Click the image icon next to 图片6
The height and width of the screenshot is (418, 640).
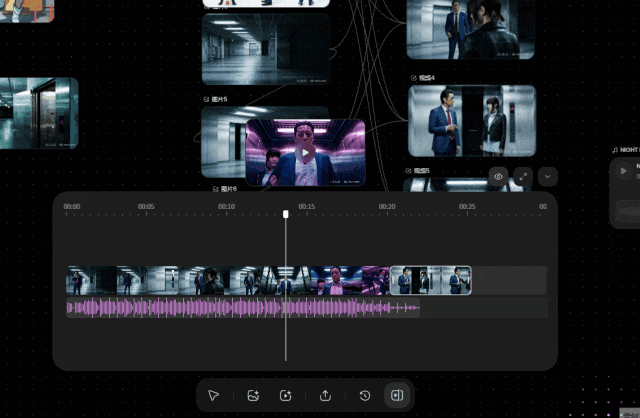[216, 189]
